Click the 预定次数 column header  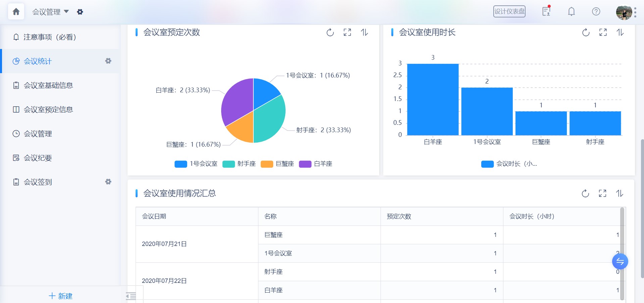(x=442, y=216)
